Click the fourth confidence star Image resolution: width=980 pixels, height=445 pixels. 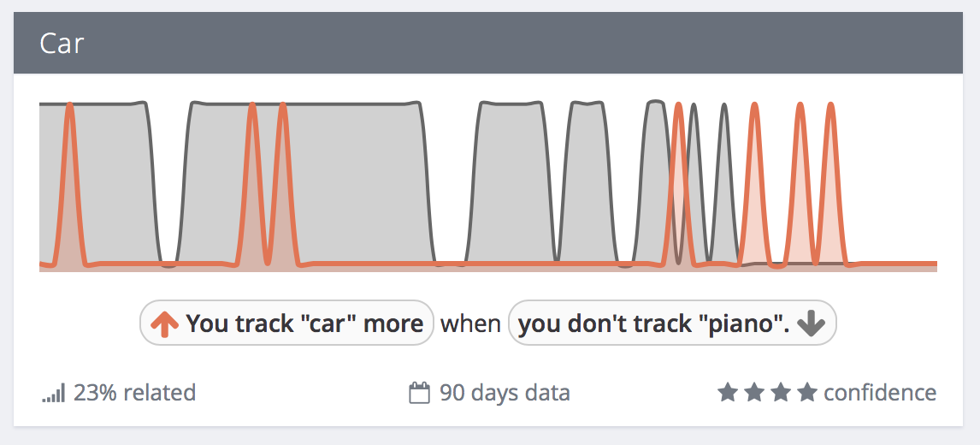[807, 393]
